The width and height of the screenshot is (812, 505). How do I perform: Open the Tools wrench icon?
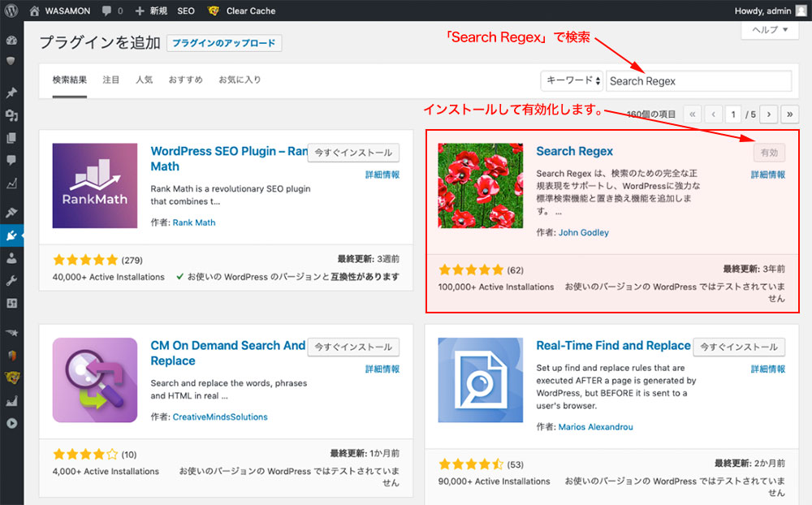tap(11, 281)
